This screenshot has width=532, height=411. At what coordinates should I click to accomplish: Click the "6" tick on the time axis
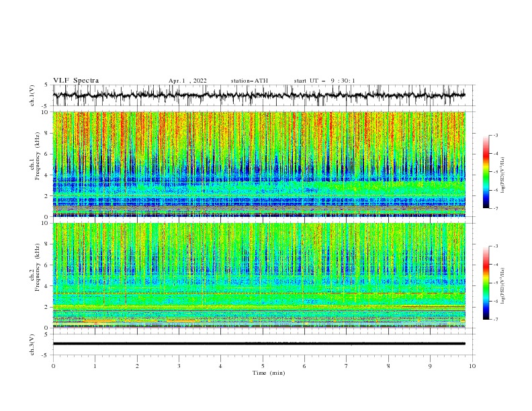coord(304,366)
